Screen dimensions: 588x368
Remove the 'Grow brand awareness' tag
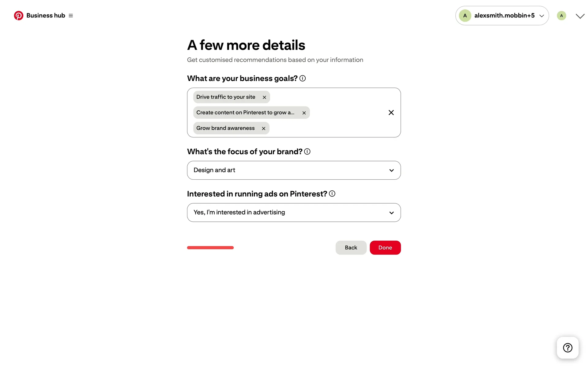coord(264,128)
